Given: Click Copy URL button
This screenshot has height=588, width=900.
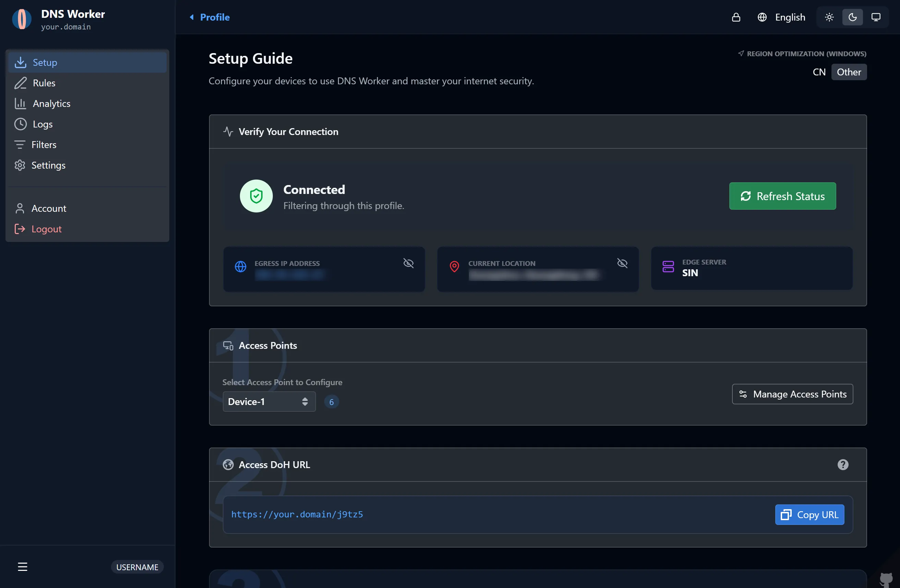Looking at the screenshot, I should coord(809,514).
